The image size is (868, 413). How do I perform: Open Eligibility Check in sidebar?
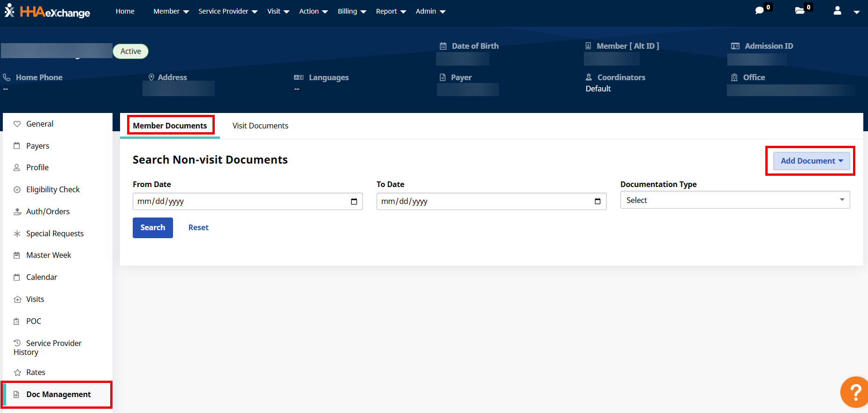coord(53,189)
